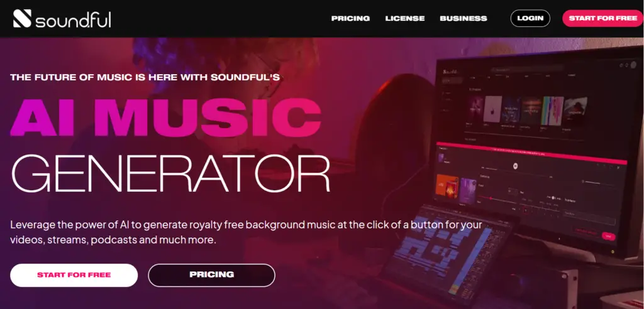This screenshot has width=644, height=309.
Task: Click the Soundful S logo icon
Action: (x=22, y=18)
